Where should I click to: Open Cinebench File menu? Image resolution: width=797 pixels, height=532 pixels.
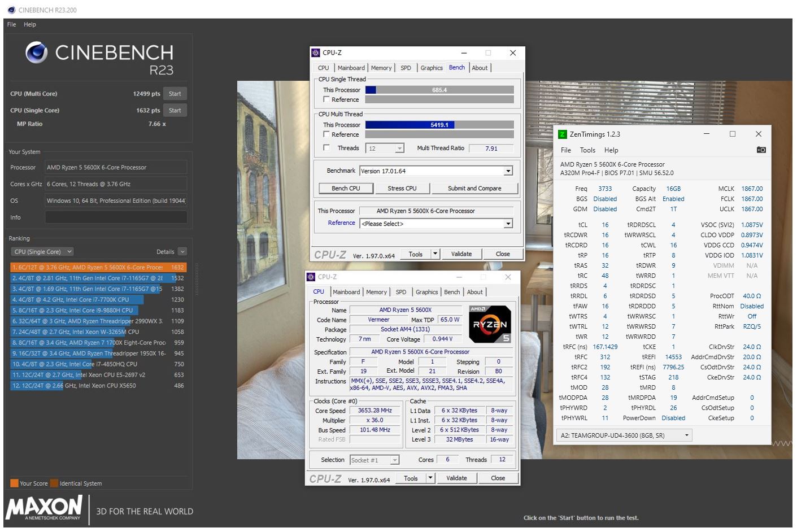coord(12,24)
